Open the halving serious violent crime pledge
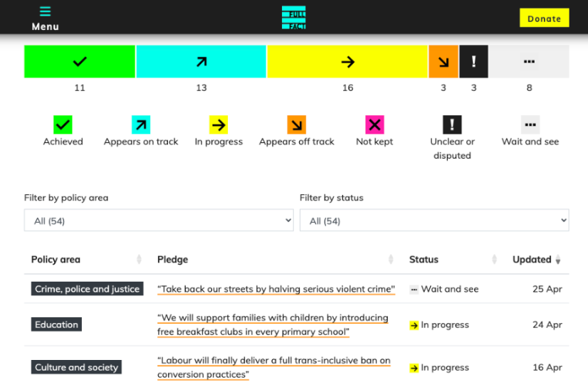The height and width of the screenshot is (387, 588). (x=276, y=290)
